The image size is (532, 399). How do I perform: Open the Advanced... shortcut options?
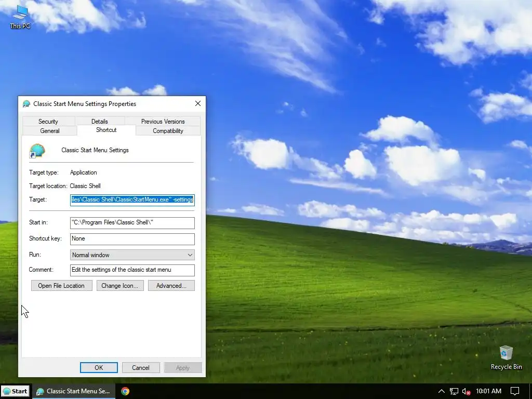171,286
